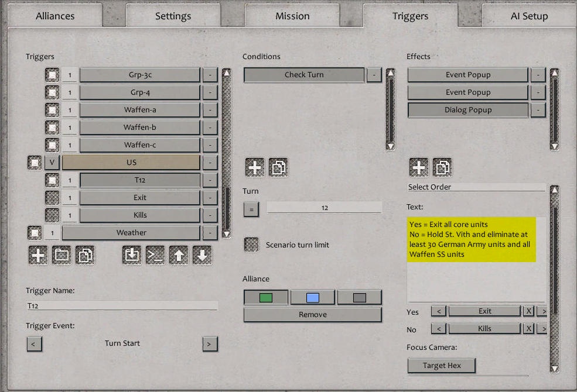The height and width of the screenshot is (392, 577).
Task: Toggle the Scenario turn limit checkbox
Action: 251,245
